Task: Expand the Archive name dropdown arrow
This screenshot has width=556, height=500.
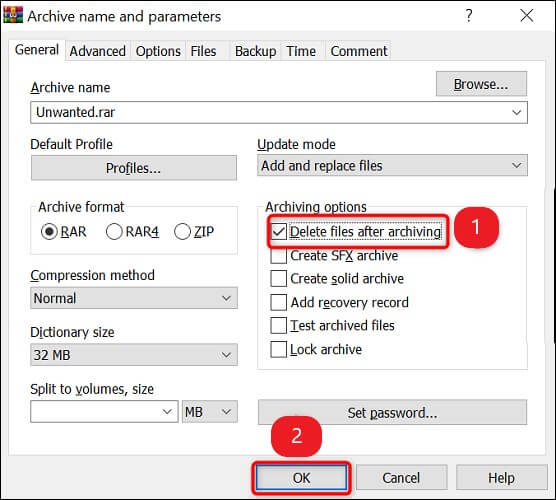Action: 517,113
